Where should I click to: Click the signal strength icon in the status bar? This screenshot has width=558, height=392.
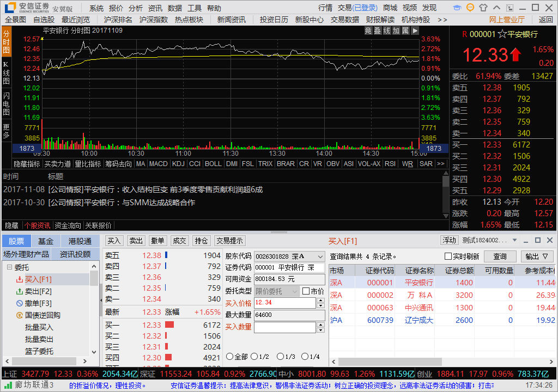tap(8, 385)
